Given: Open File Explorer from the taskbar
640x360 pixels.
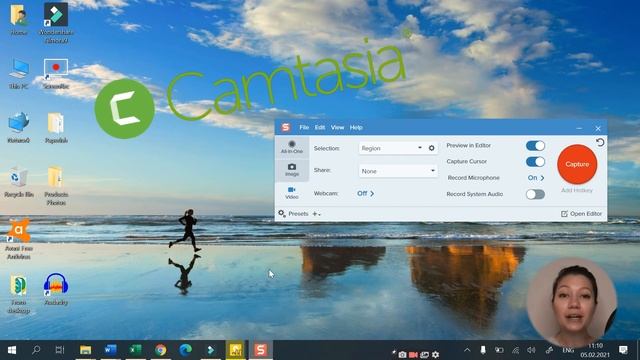Looking at the screenshot, I should 85,350.
